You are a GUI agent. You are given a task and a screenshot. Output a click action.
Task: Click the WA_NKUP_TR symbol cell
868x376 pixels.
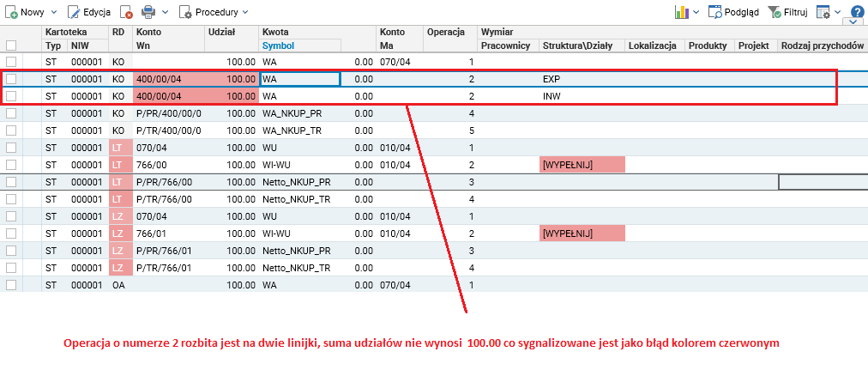(300, 130)
